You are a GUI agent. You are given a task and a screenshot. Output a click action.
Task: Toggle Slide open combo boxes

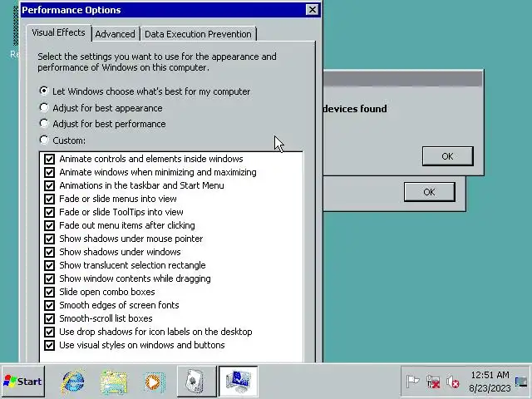(50, 292)
